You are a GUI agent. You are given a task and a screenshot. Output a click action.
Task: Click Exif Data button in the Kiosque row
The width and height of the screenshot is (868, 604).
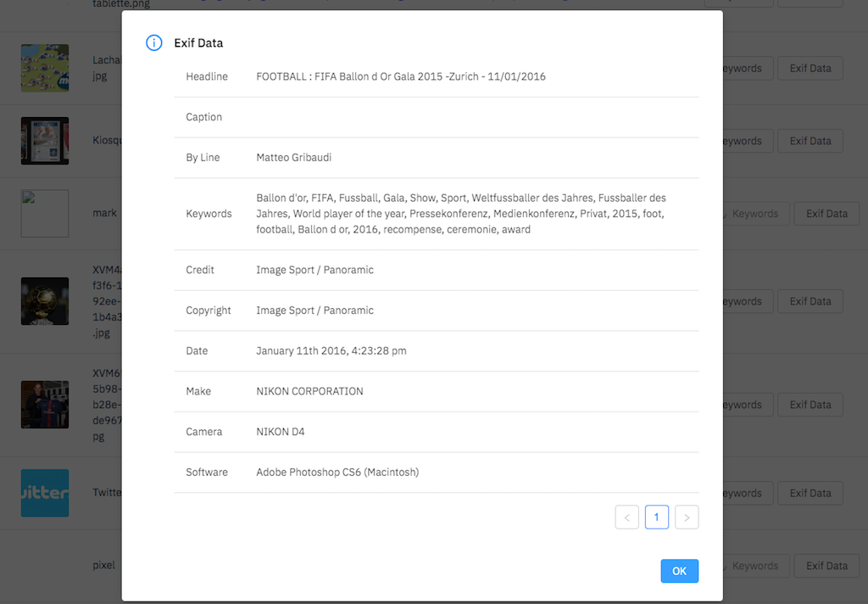pyautogui.click(x=810, y=141)
